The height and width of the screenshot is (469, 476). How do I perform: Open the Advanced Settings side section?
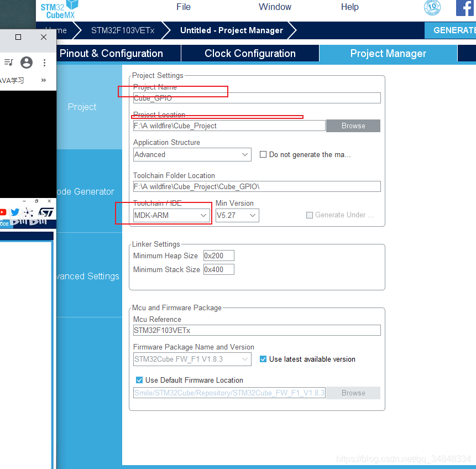pos(89,276)
